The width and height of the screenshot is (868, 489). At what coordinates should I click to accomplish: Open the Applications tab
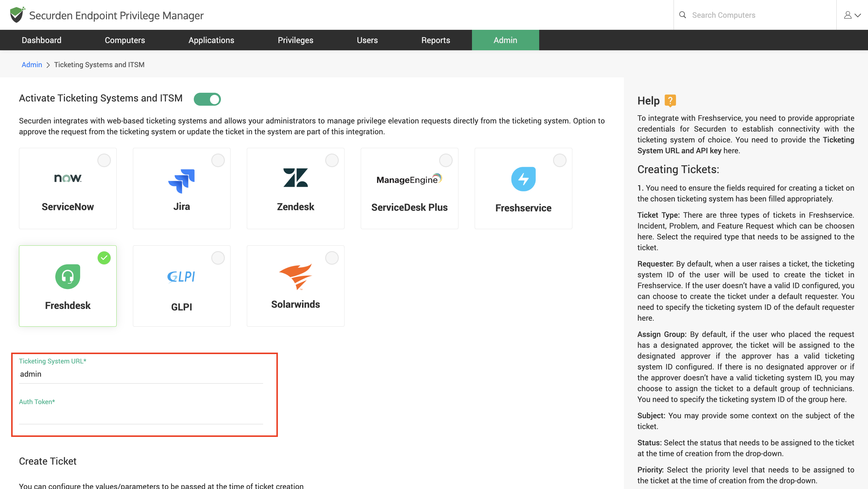[x=211, y=40]
